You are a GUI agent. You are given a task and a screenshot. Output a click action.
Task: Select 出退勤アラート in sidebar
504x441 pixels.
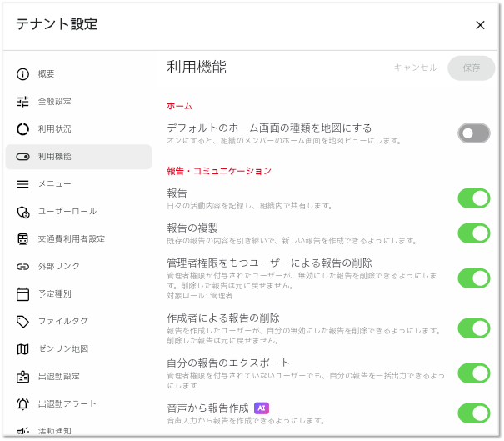(x=78, y=404)
